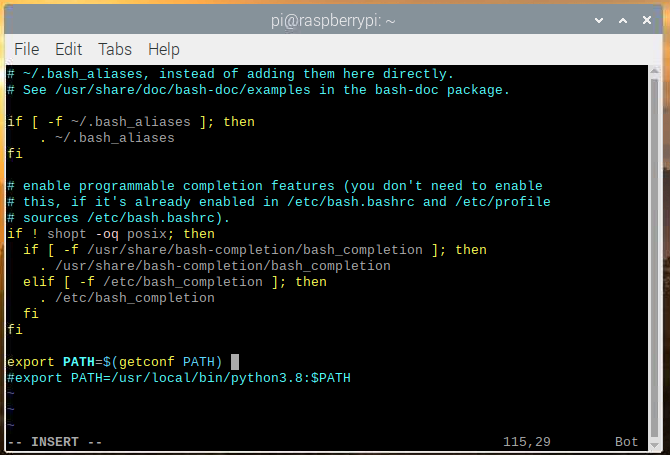Click the line '. /etc/bash_completion'
The image size is (670, 455).
click(127, 298)
